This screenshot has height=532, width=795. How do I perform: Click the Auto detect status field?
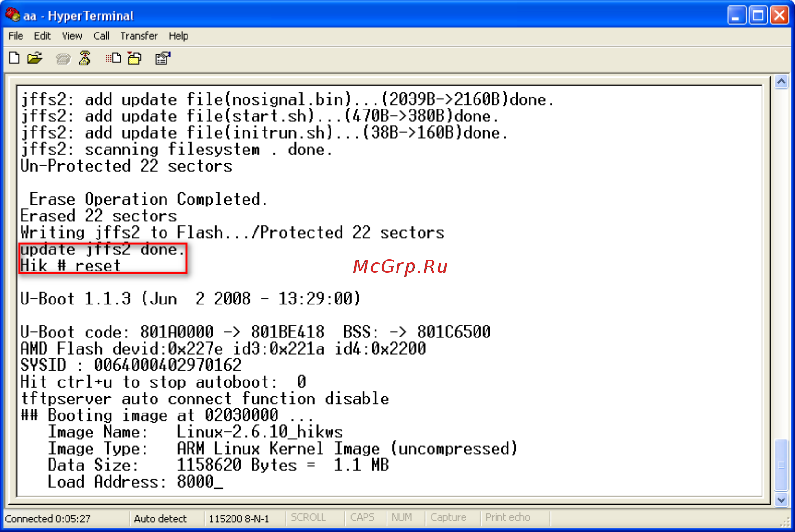coord(160,519)
